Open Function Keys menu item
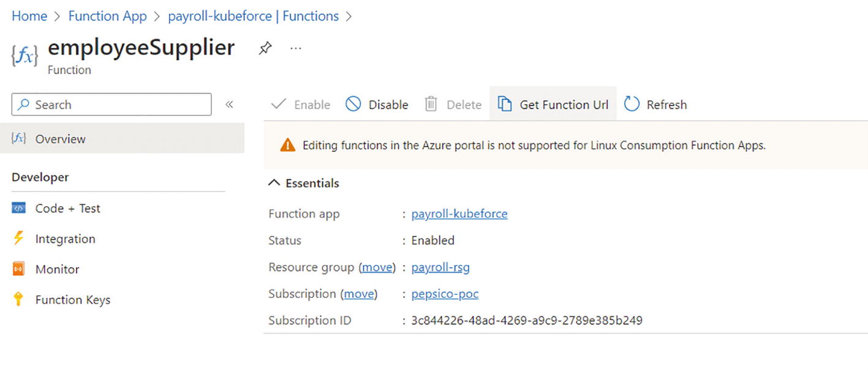Image resolution: width=868 pixels, height=371 pixels. 72,300
